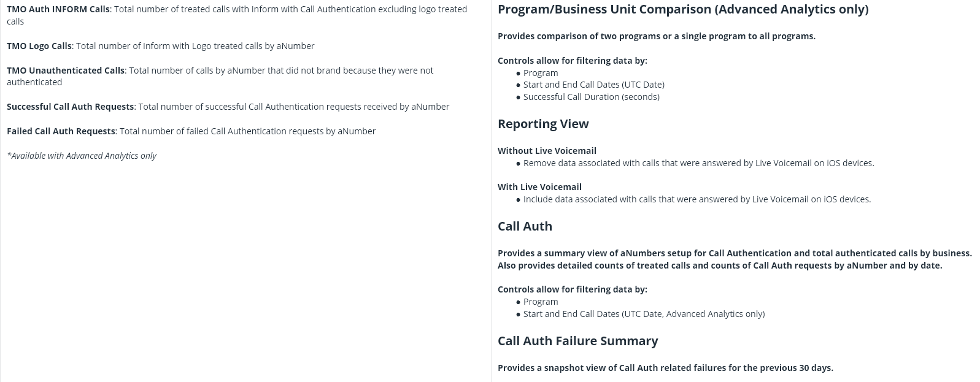Click the 'Successful Call Auth Requests' term
The height and width of the screenshot is (382, 980).
pyautogui.click(x=71, y=107)
